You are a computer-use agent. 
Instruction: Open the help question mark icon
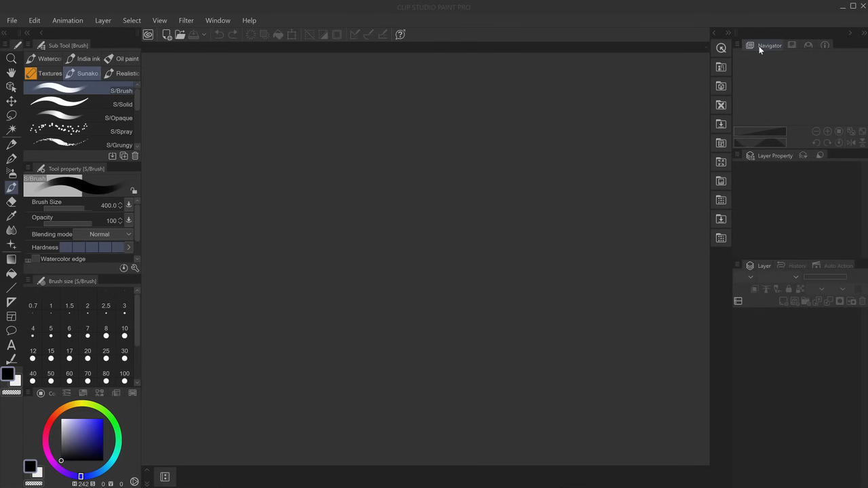[x=400, y=35]
